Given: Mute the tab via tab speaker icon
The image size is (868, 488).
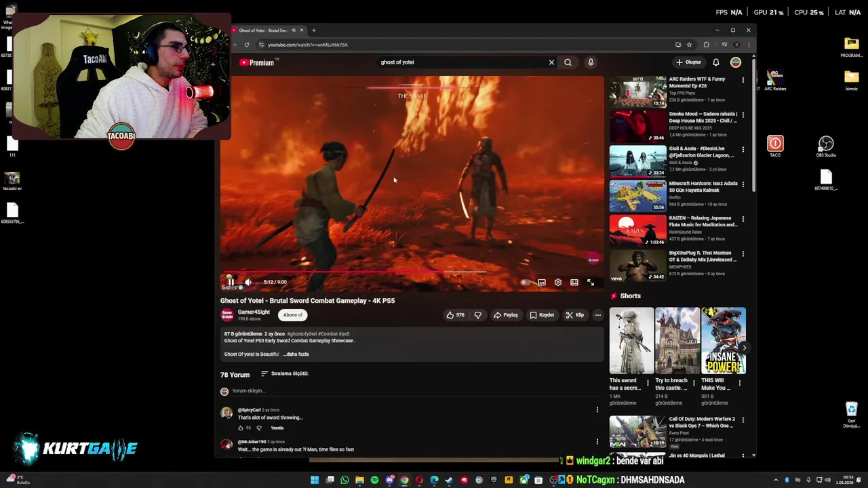Looking at the screenshot, I should tap(294, 30).
